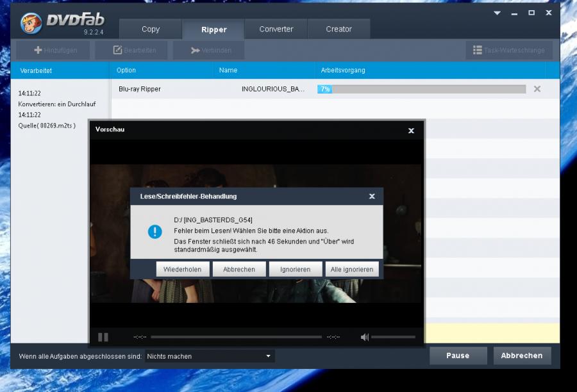Open the Task-Warteschlange queue
The height and width of the screenshot is (392, 577).
(509, 50)
